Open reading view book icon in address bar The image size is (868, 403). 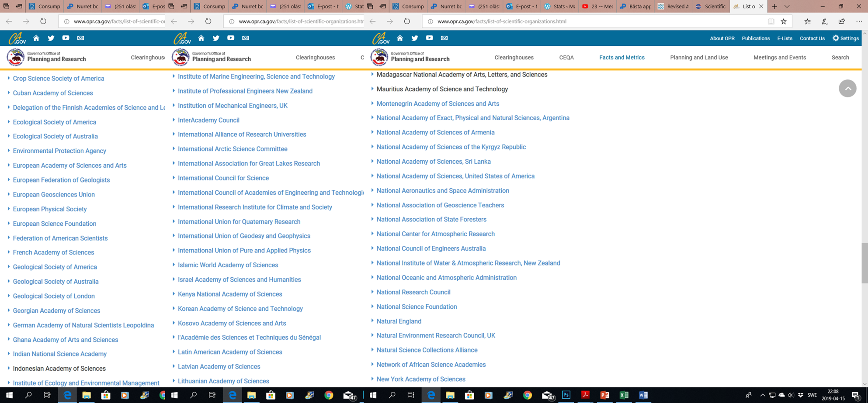click(771, 21)
